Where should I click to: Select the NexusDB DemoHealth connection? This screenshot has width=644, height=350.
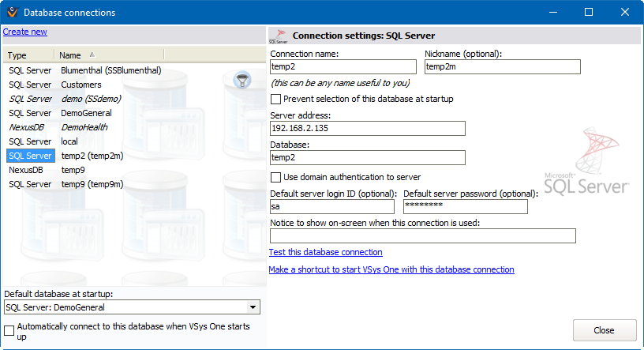84,127
